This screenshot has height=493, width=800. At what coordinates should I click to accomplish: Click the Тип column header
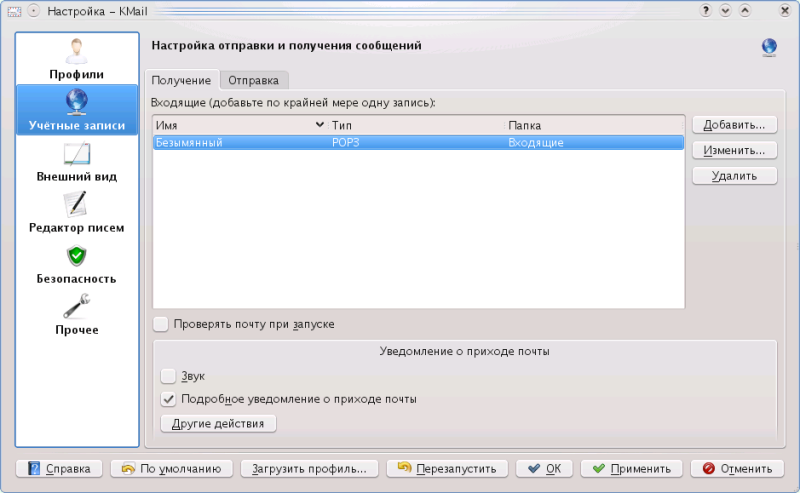coord(417,125)
